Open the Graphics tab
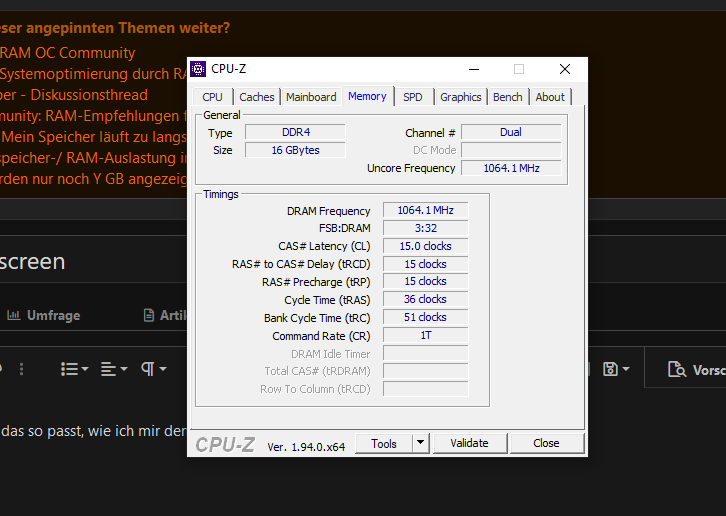The image size is (726, 516). [x=461, y=97]
